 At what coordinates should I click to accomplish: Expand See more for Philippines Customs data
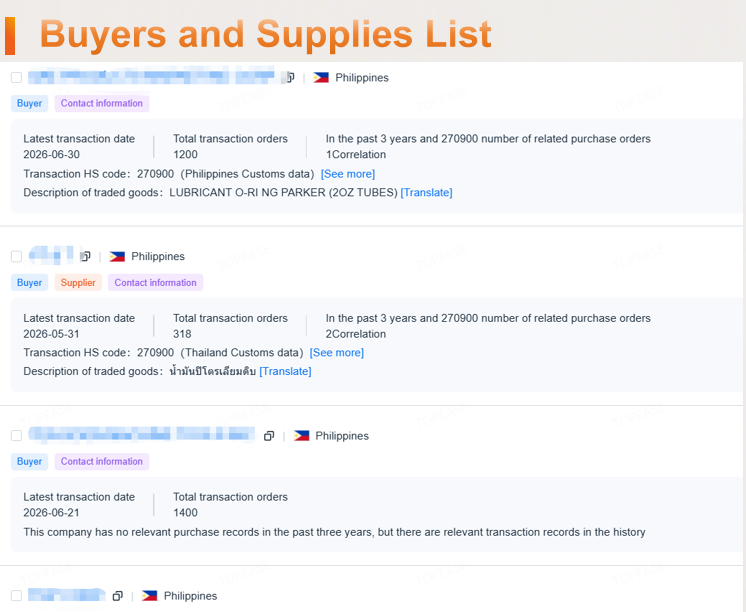(x=348, y=174)
